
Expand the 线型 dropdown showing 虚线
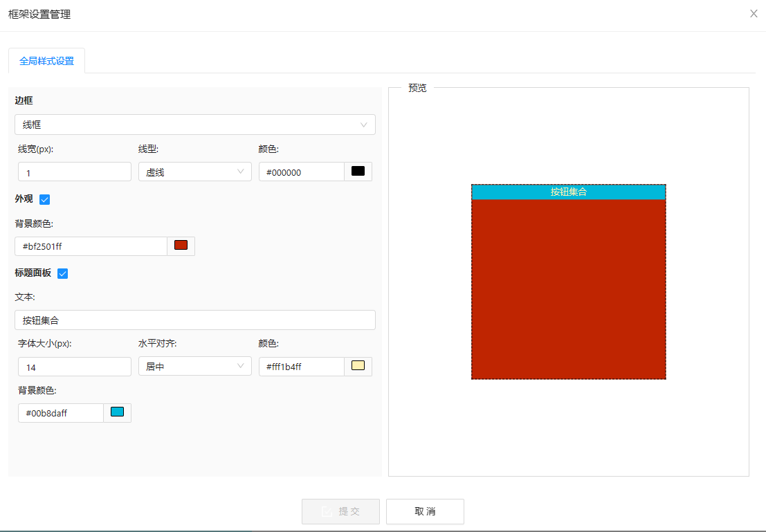pyautogui.click(x=195, y=172)
